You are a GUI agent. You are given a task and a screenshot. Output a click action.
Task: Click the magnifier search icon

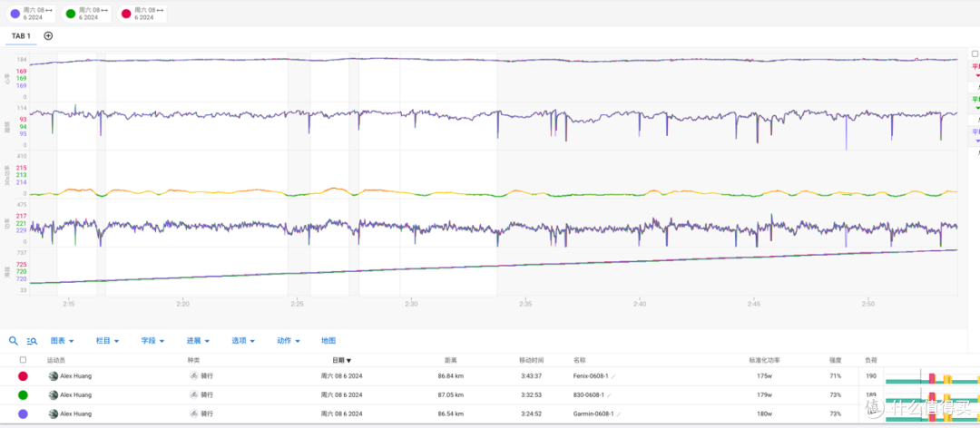tap(13, 341)
